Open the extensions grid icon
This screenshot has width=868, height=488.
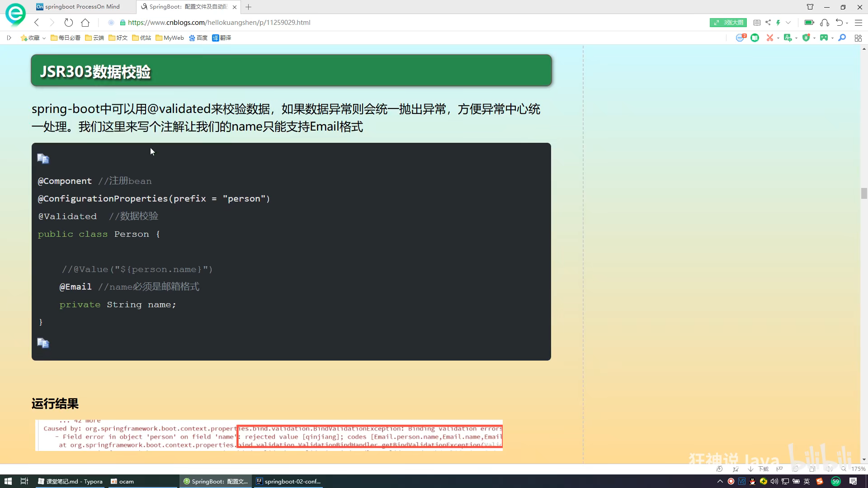858,38
